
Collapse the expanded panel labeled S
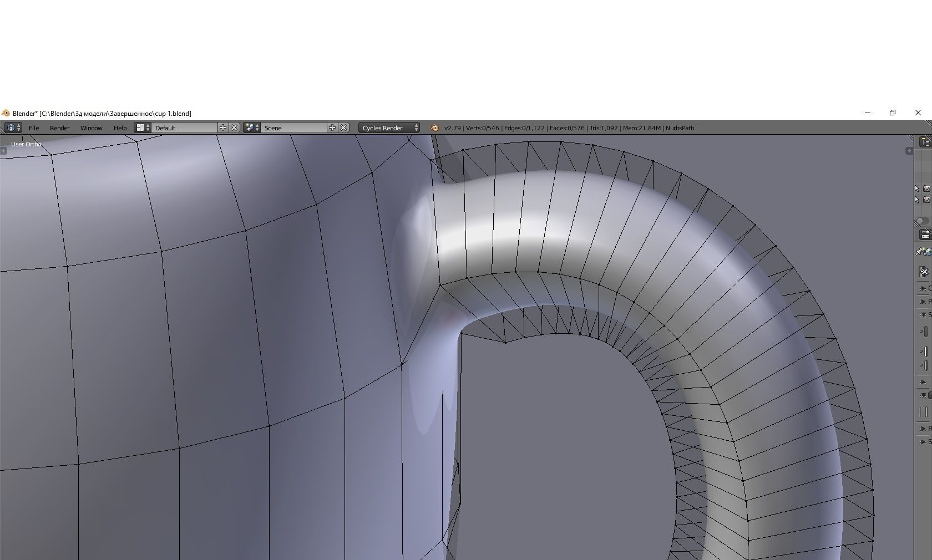pos(924,315)
